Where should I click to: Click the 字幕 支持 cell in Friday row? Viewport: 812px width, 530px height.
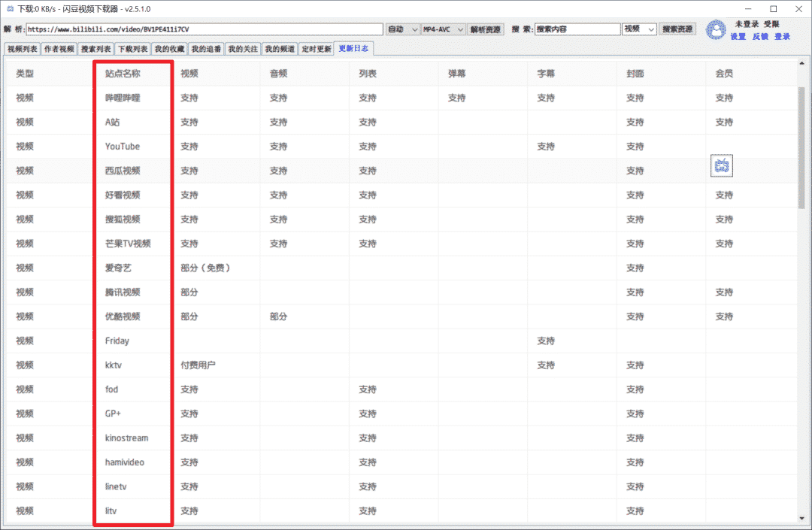point(546,341)
